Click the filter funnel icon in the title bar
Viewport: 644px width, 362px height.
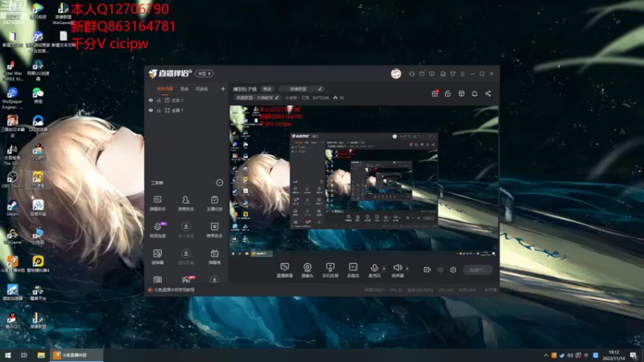452,74
